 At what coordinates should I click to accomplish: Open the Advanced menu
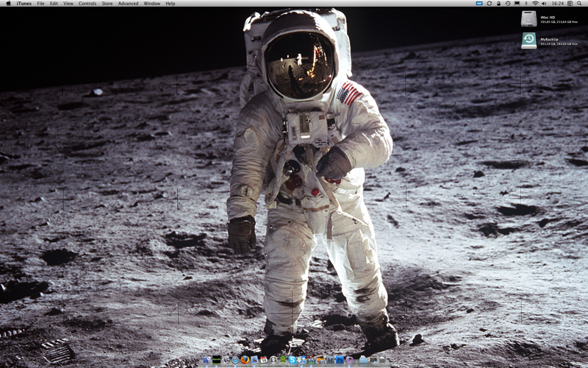point(128,4)
